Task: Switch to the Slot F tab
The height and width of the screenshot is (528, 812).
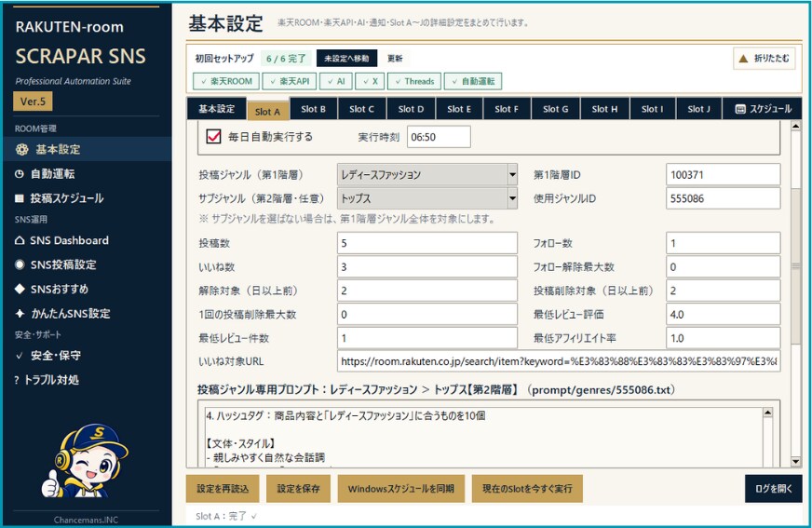Action: [x=506, y=109]
